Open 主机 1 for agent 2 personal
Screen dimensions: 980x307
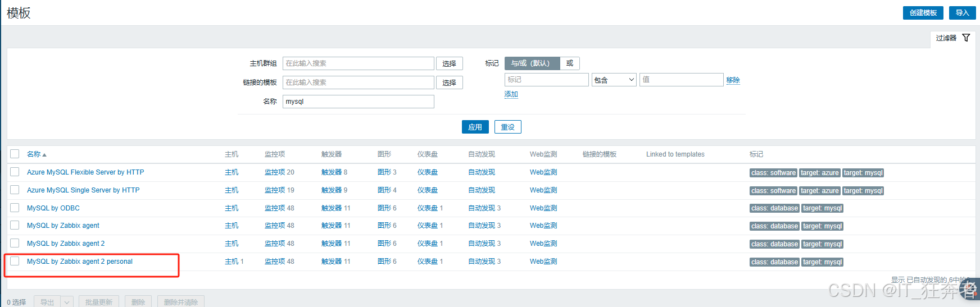click(232, 262)
